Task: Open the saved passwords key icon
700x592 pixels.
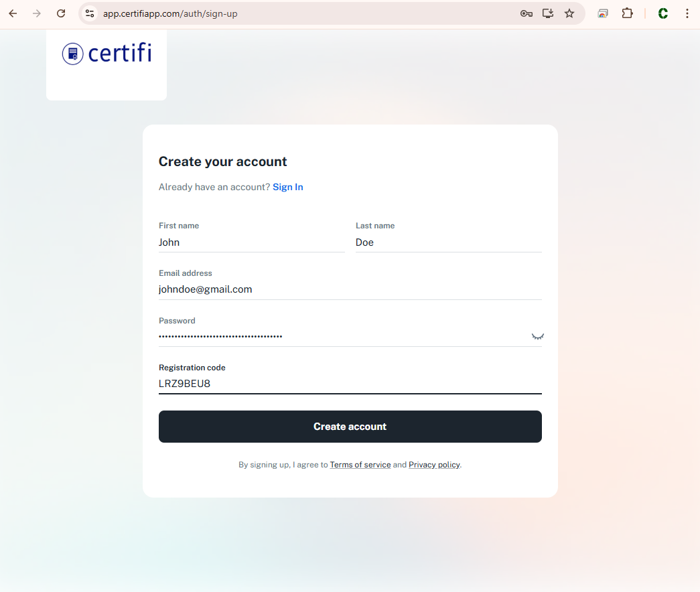Action: coord(527,13)
